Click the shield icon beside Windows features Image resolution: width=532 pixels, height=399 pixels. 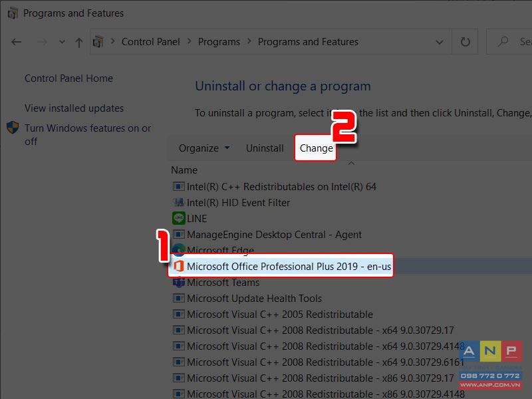pyautogui.click(x=13, y=128)
